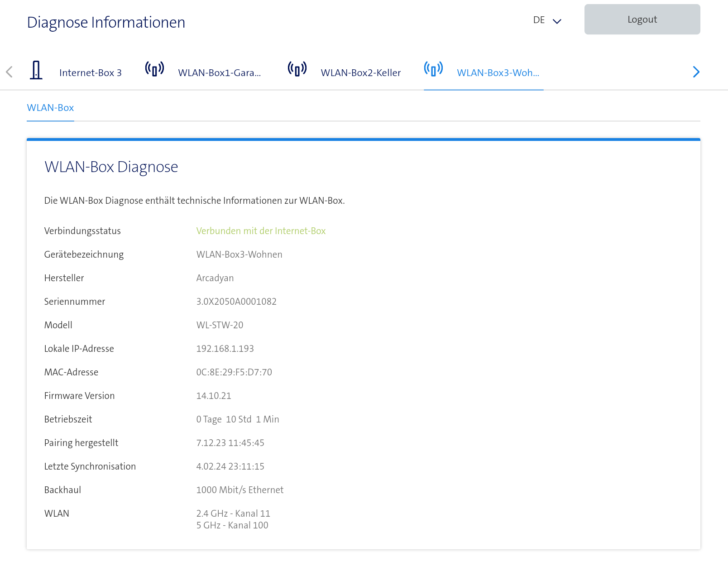Click the WLAN-Box2-Keller antenna icon
Image resolution: width=728 pixels, height=576 pixels.
click(297, 69)
